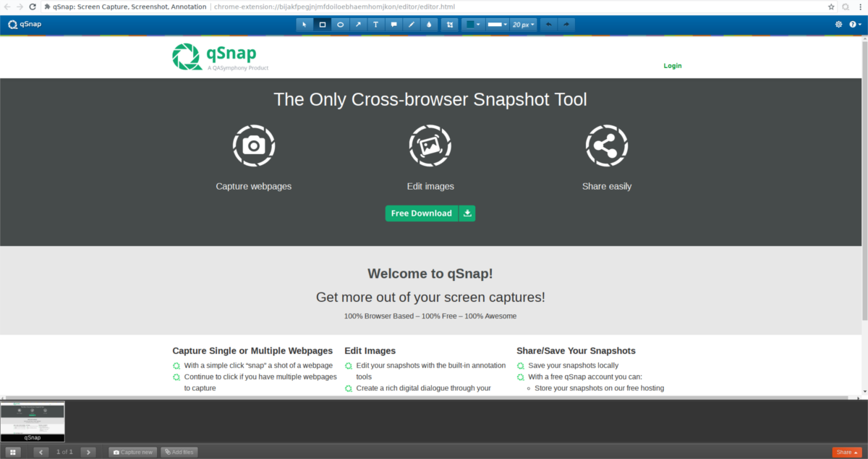Click the 'Share easily' label

[x=607, y=186]
